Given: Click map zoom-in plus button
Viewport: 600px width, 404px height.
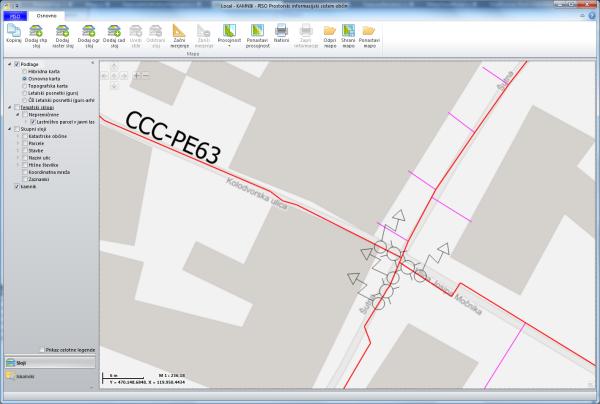Looking at the screenshot, I should pos(137,76).
